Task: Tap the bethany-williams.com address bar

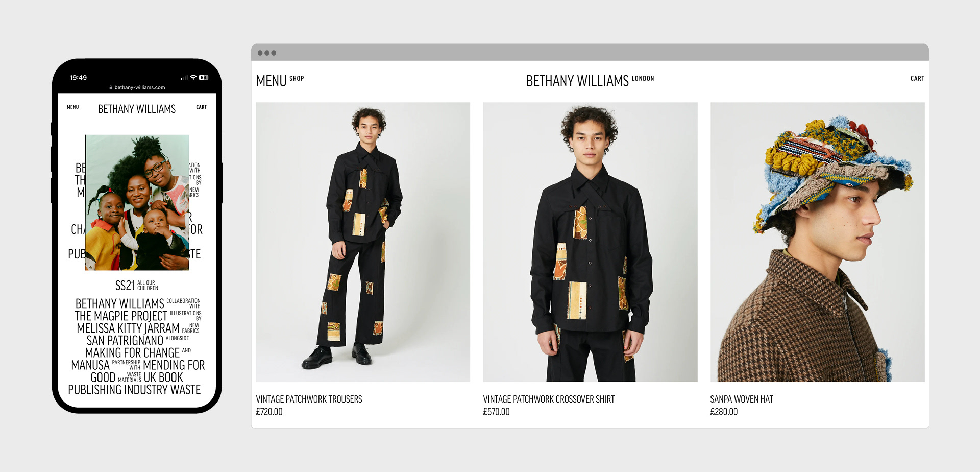Action: [137, 87]
